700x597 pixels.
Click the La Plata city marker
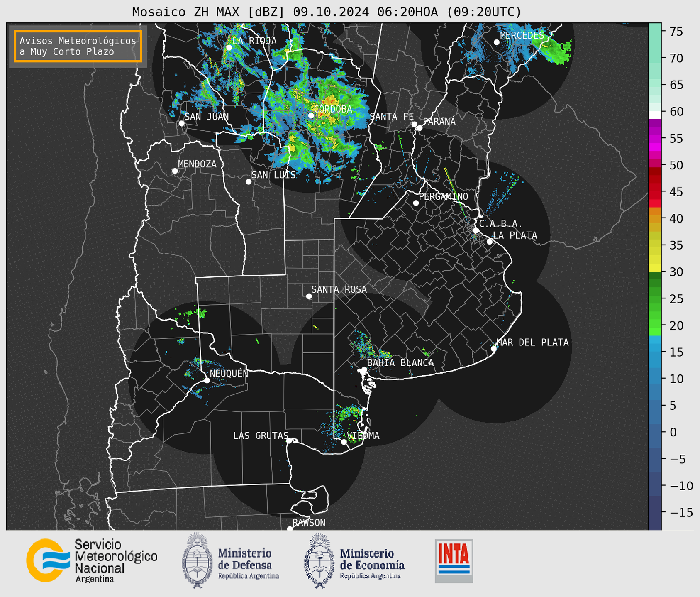pos(490,242)
